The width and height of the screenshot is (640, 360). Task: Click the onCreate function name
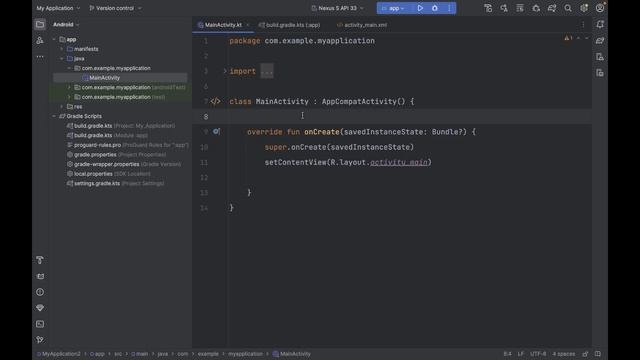[x=322, y=132]
